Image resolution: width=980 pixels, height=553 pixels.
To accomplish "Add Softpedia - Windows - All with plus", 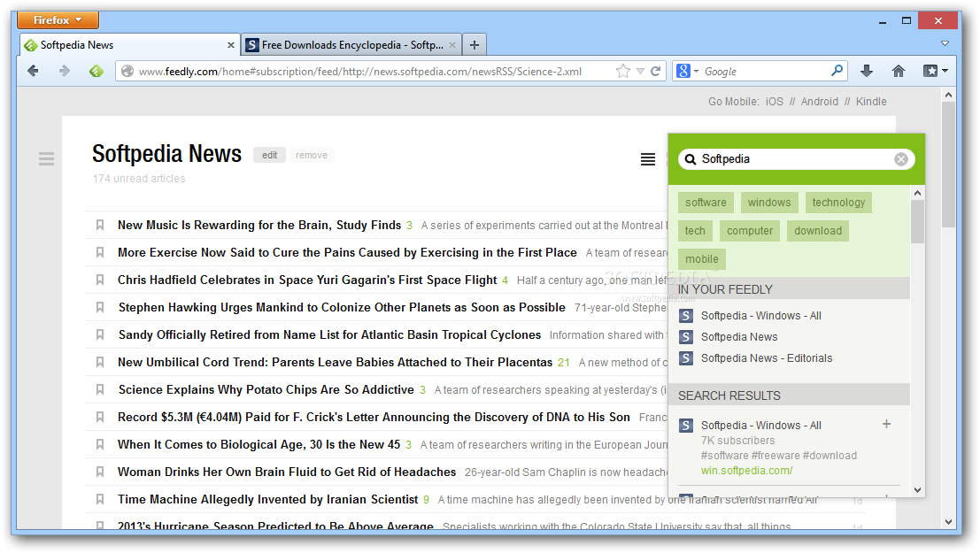I will (886, 425).
